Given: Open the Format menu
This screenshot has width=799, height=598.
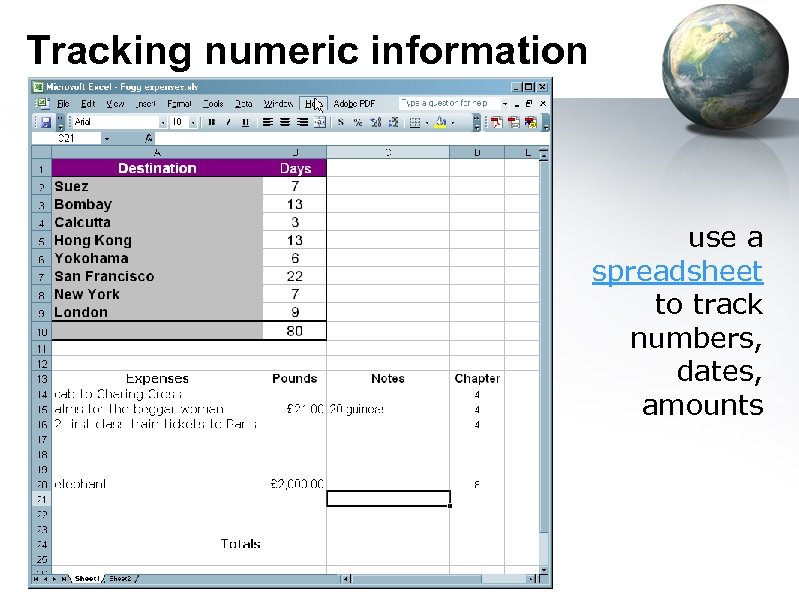Looking at the screenshot, I should (179, 104).
